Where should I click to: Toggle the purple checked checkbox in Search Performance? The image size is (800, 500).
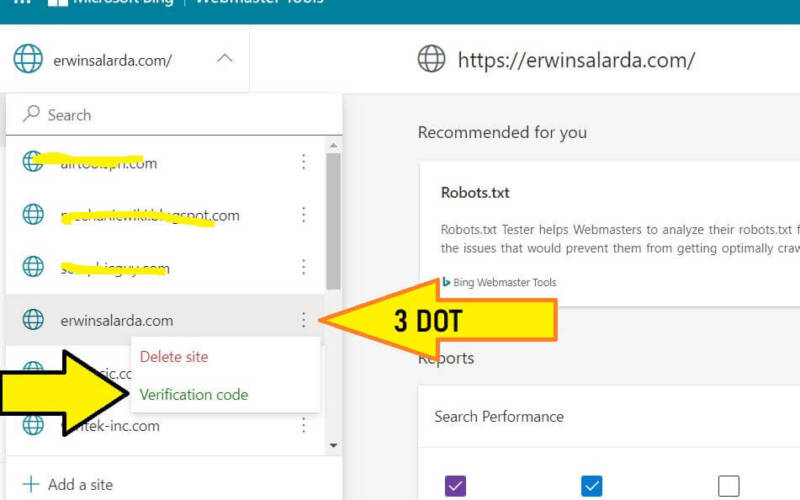point(455,486)
